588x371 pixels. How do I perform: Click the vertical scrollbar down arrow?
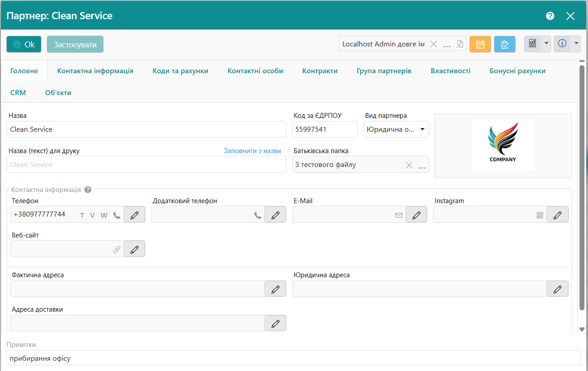point(582,329)
